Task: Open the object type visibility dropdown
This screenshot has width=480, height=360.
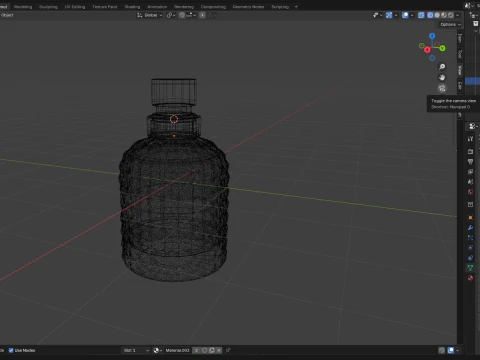Action: click(377, 15)
